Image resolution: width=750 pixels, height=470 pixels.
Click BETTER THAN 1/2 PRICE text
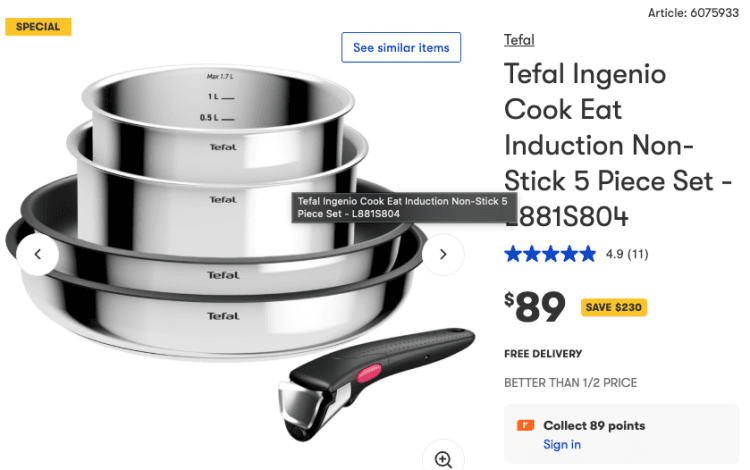(x=571, y=383)
